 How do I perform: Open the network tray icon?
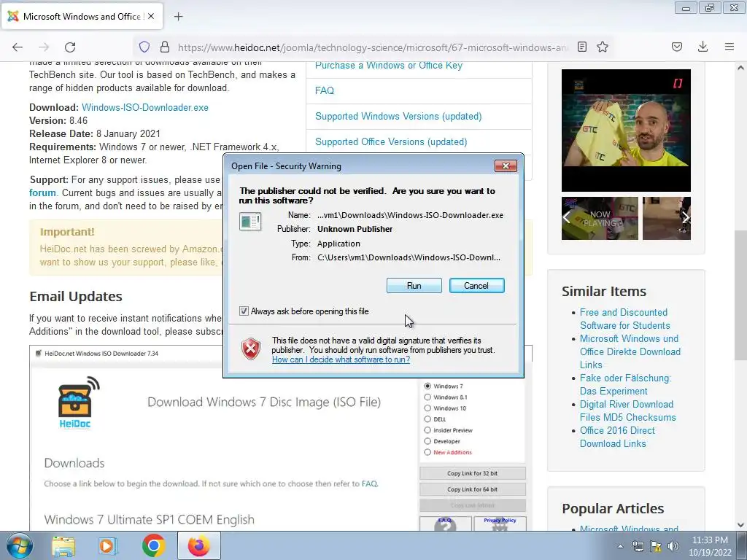638,546
